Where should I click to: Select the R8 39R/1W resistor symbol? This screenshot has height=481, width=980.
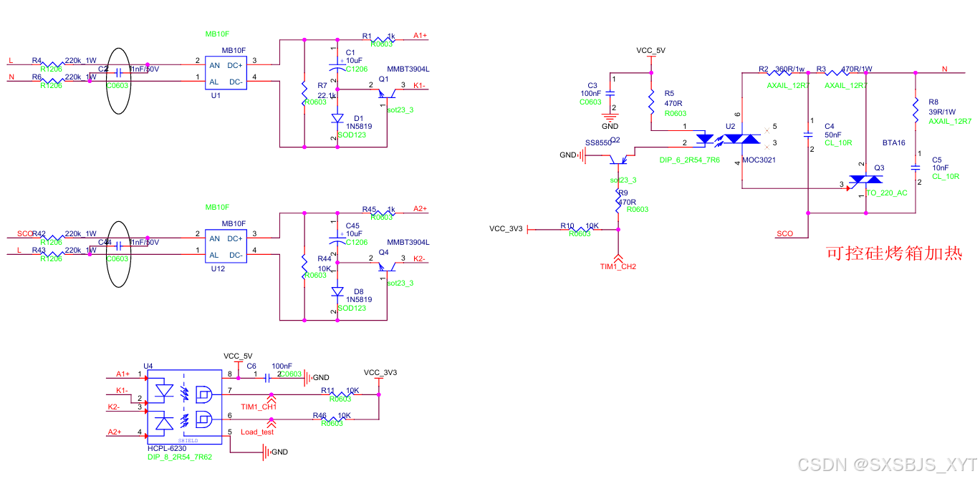click(916, 112)
